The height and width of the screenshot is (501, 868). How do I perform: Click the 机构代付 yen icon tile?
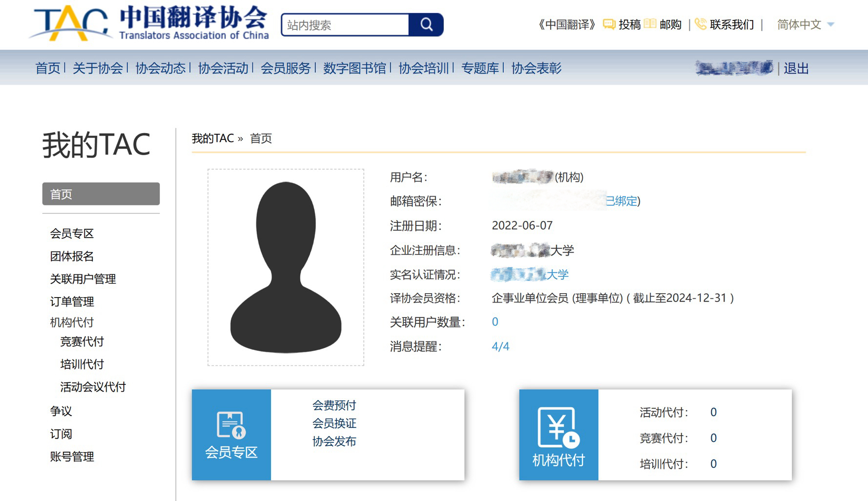[x=558, y=434]
